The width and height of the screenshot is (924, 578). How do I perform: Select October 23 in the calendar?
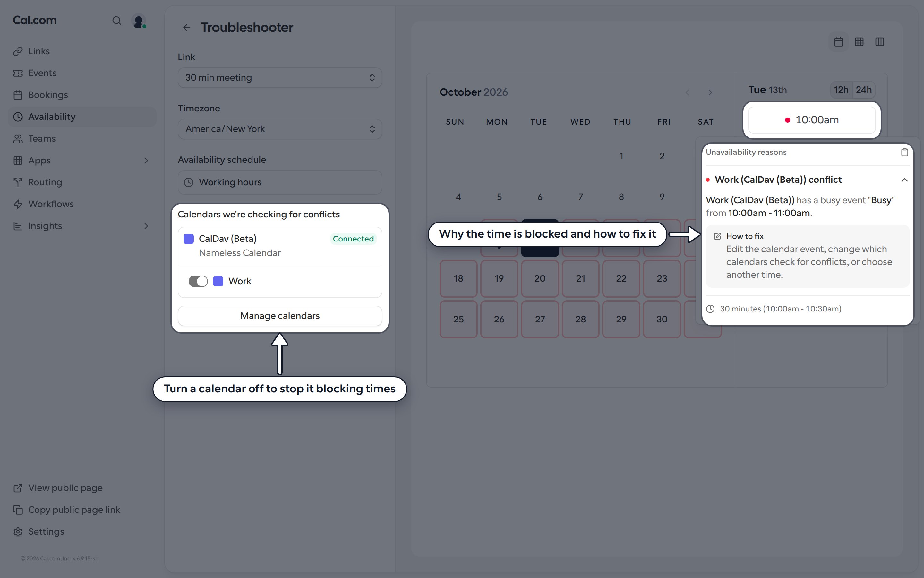click(x=662, y=279)
